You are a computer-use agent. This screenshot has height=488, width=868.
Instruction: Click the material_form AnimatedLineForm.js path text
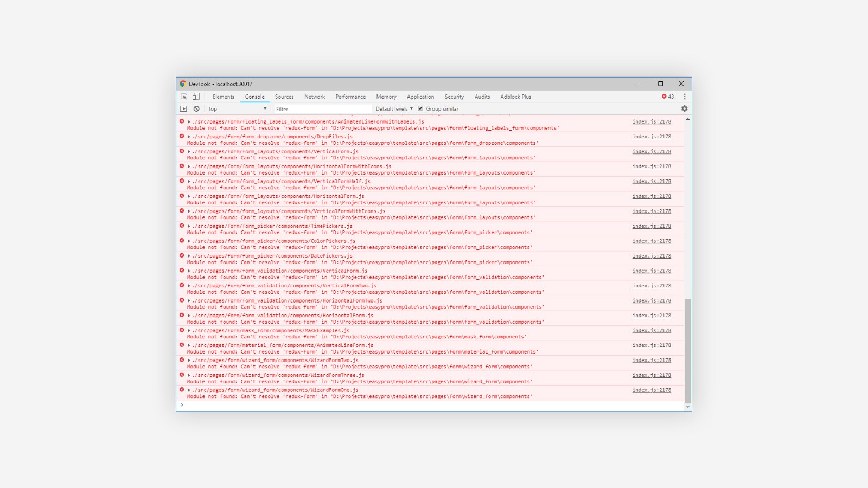tap(283, 345)
